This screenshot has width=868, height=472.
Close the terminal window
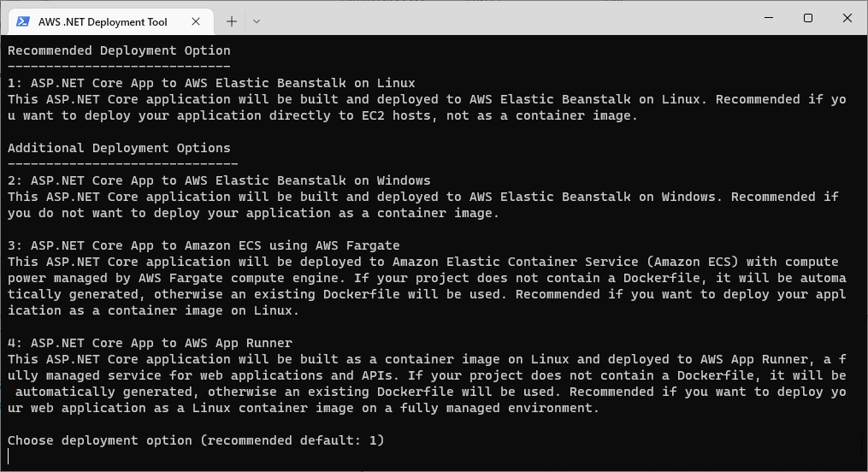click(847, 18)
